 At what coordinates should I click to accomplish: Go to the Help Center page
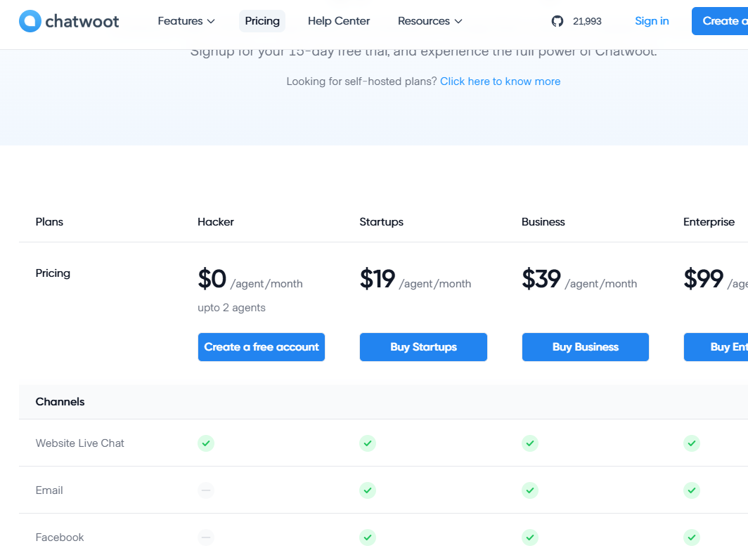pos(339,21)
